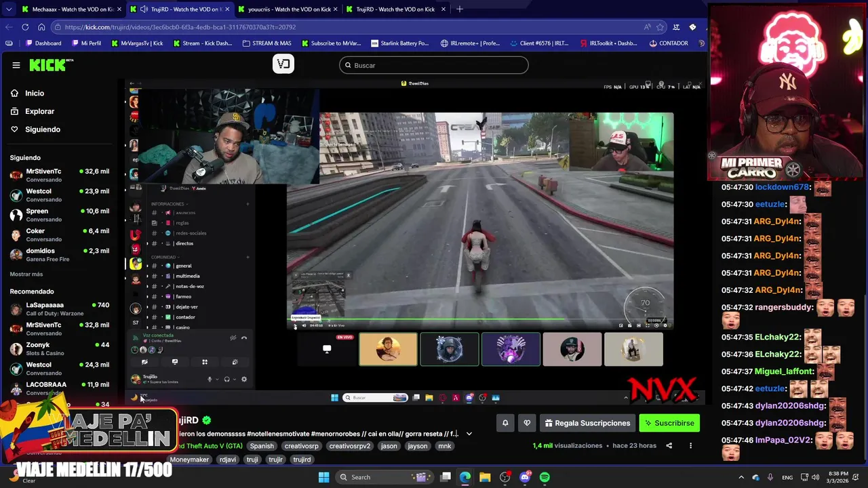Open a new browser tab
The image size is (868, 488).
click(459, 9)
